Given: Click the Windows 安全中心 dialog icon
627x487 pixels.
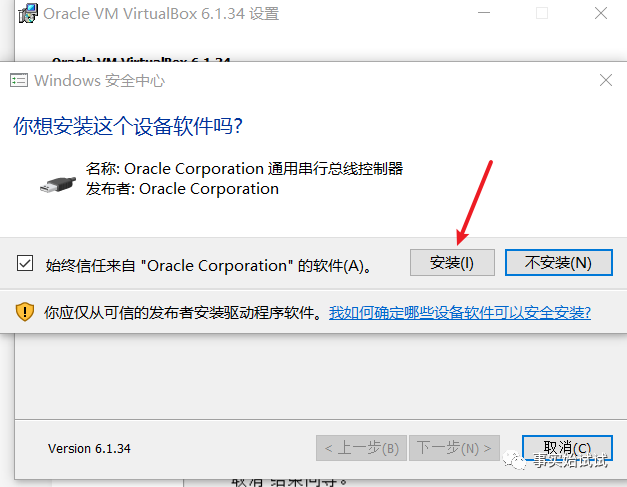Looking at the screenshot, I should 19,80.
